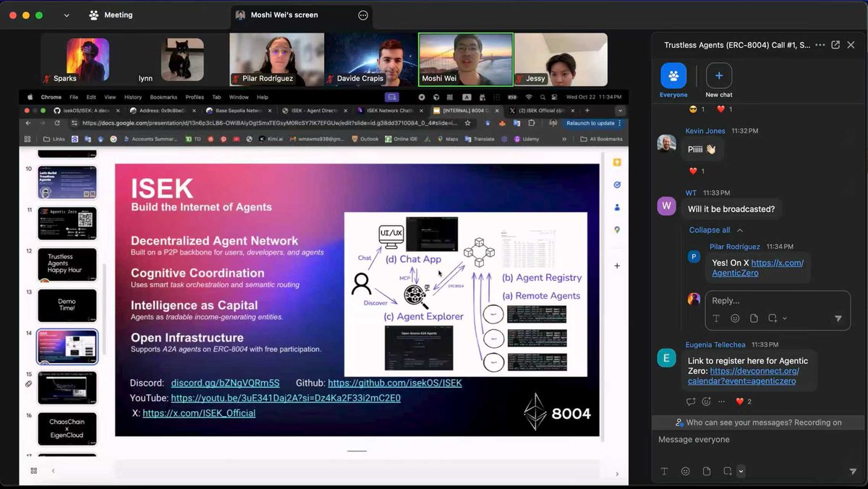Select slide 12 Trustless Agents Happy Hour
Screen dimensions: 868x489
tap(67, 264)
